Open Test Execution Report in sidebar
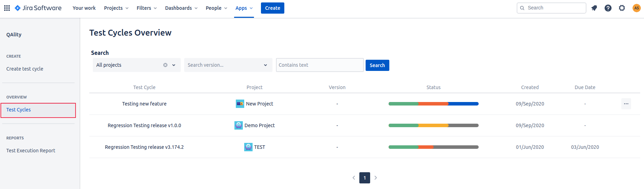Screen dimensions: 644x189 31,151
